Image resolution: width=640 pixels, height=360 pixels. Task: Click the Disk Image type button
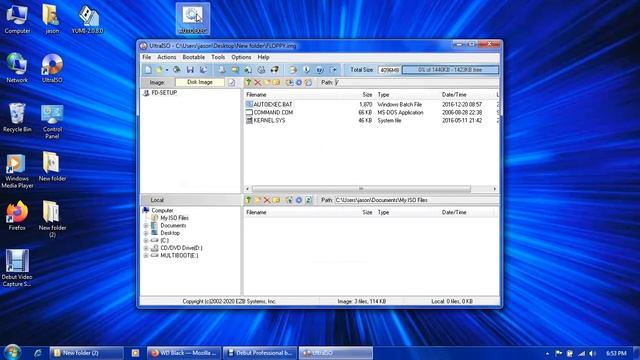tap(200, 82)
